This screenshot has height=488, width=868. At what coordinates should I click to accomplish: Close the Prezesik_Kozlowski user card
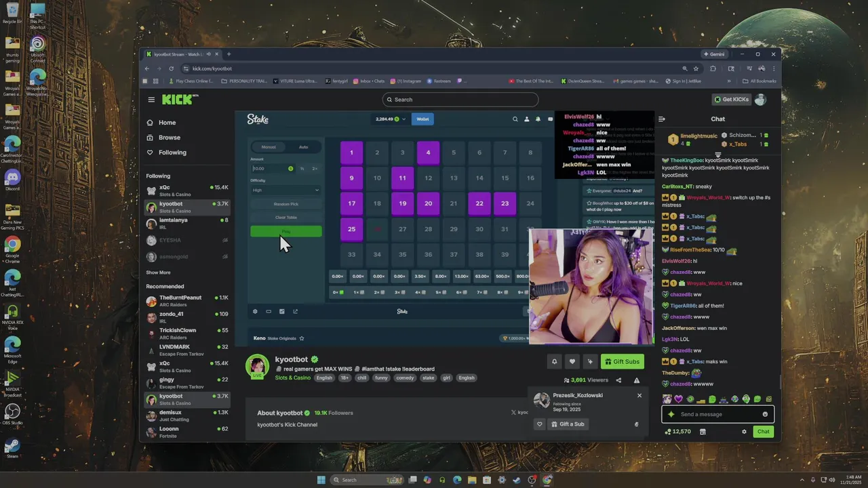[639, 395]
